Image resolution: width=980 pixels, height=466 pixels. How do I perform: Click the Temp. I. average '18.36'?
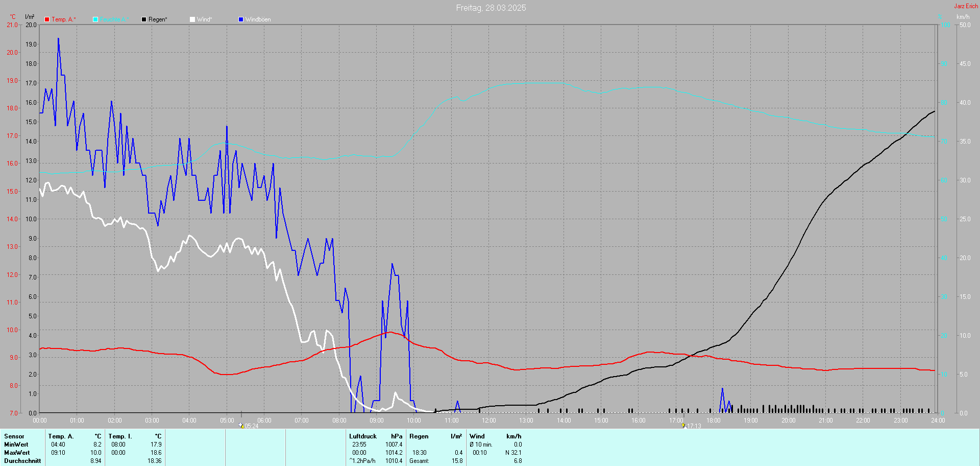[155, 461]
